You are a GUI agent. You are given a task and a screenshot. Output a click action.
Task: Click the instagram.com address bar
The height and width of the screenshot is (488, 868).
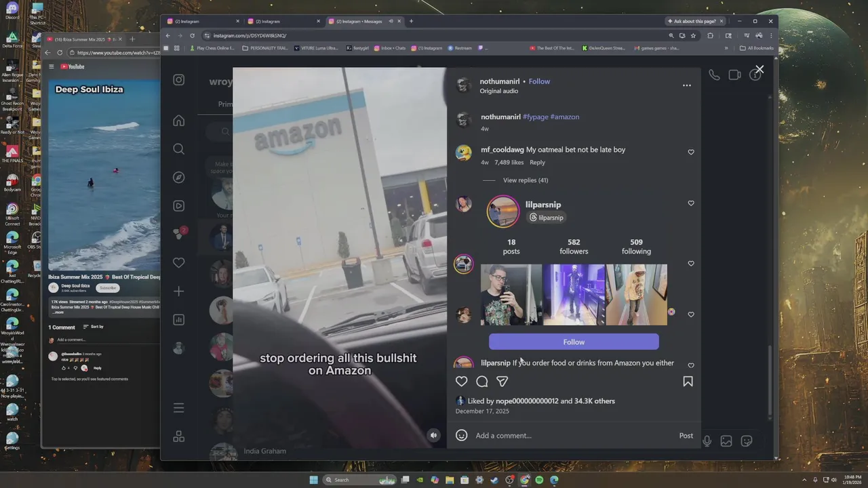coord(434,35)
